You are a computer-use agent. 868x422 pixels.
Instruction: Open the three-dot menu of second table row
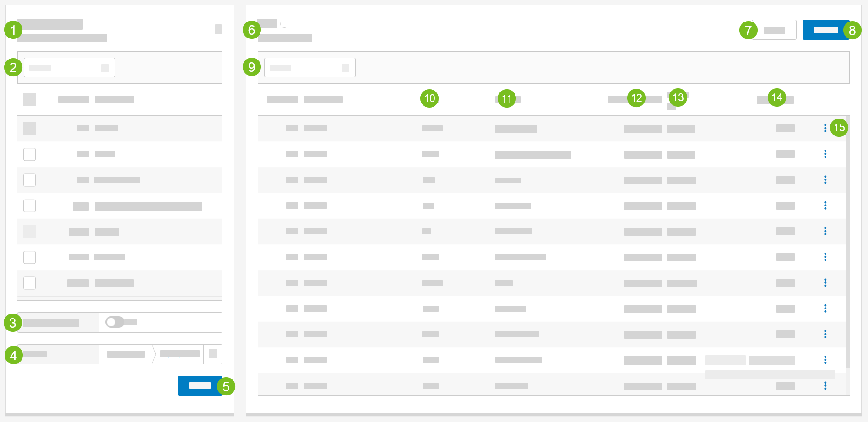825,154
